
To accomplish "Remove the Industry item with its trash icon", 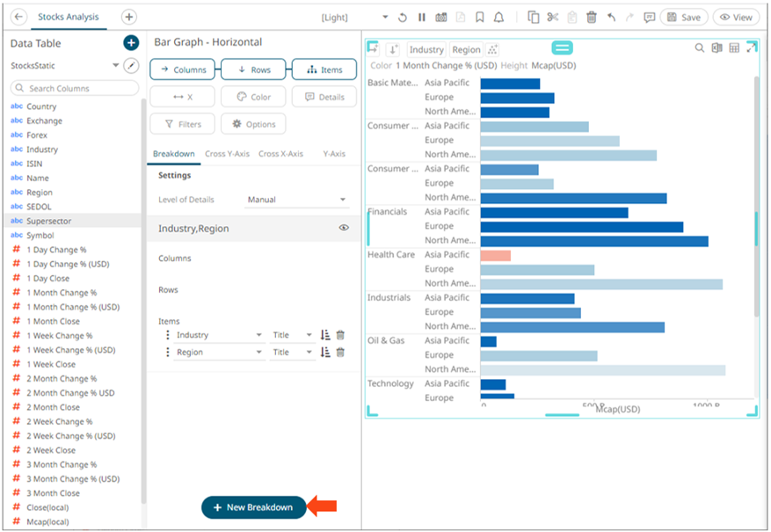I will point(340,335).
